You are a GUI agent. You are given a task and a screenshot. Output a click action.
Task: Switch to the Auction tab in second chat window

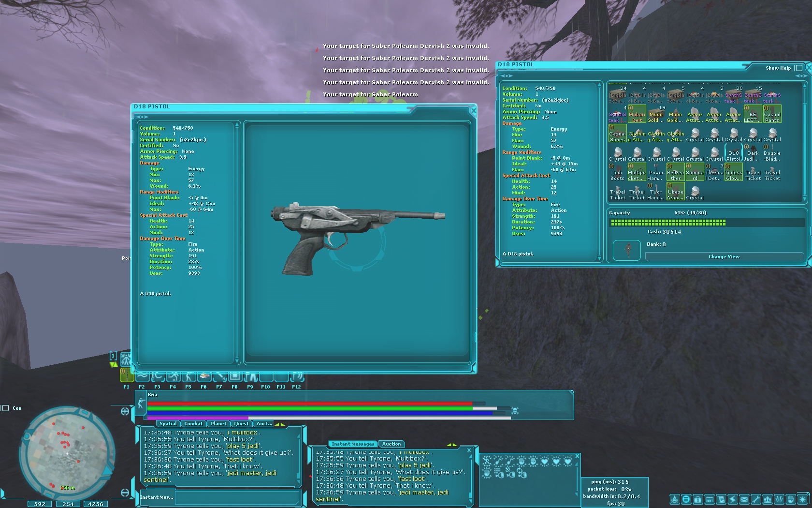pos(391,444)
